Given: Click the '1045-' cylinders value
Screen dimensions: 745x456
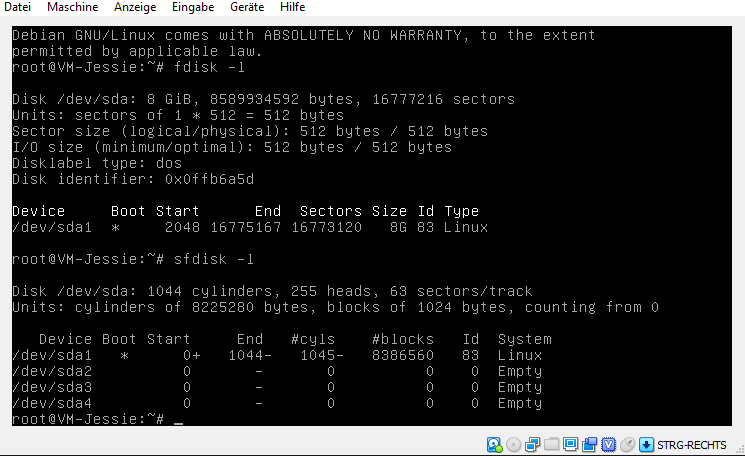Looking at the screenshot, I should [x=322, y=355].
